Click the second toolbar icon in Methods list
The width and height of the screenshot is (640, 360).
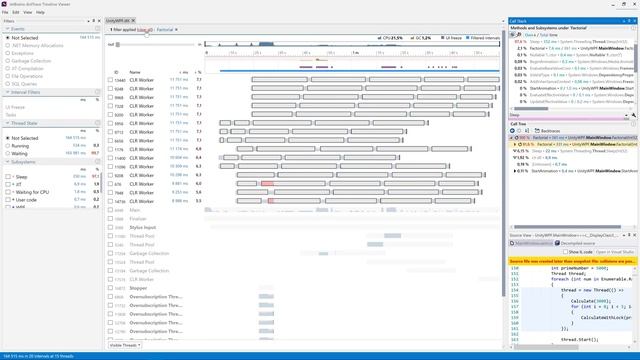point(519,35)
